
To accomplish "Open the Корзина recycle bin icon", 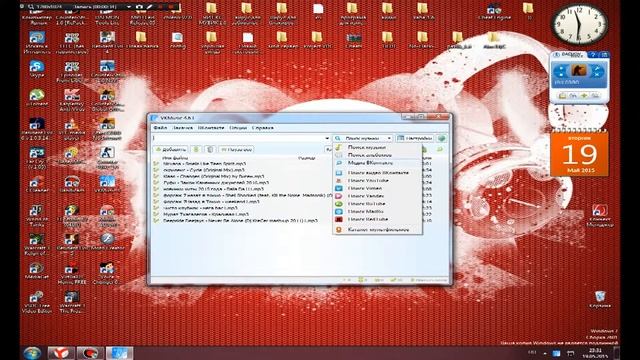I will pyautogui.click(x=600, y=299).
